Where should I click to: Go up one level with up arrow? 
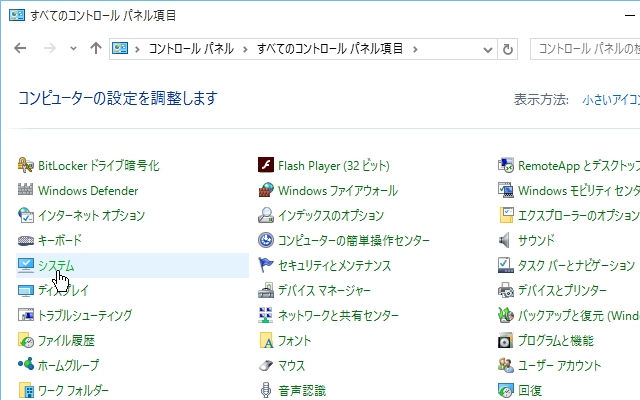point(96,49)
